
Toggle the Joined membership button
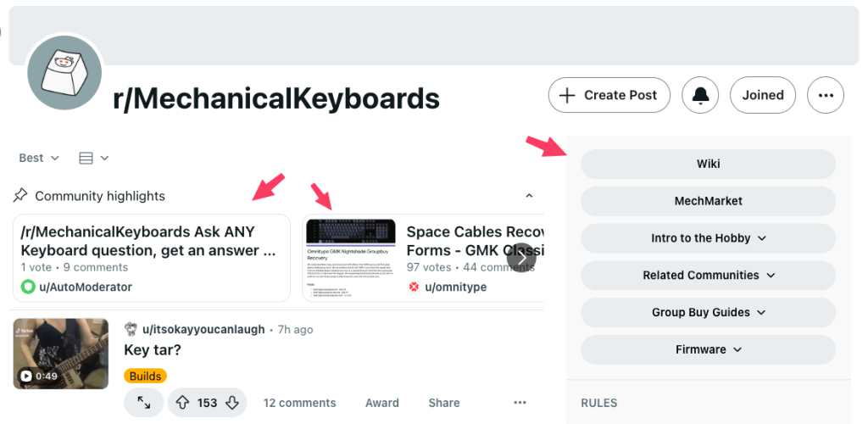tap(763, 95)
